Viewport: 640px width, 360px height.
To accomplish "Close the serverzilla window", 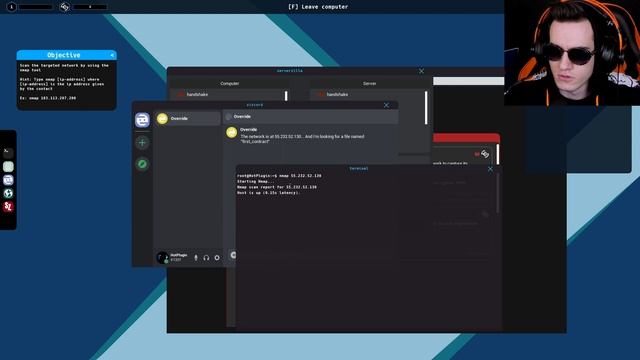I will tap(421, 71).
